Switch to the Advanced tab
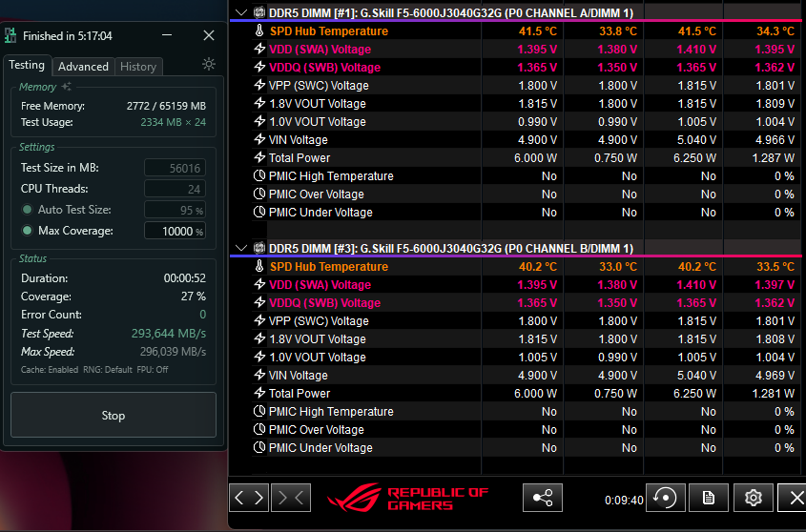 click(83, 67)
